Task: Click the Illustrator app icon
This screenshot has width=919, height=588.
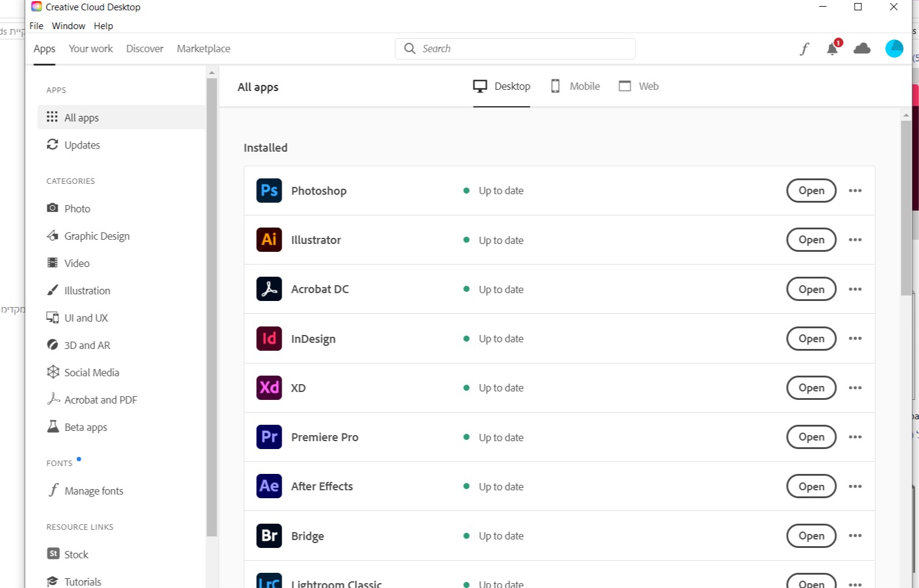Action: [x=269, y=240]
